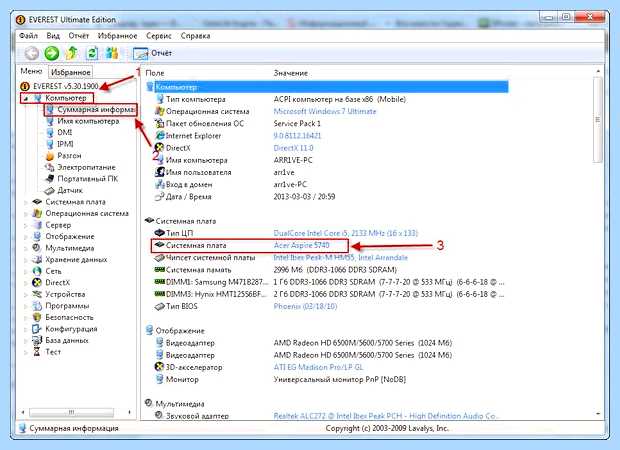Image resolution: width=620 pixels, height=450 pixels.
Task: Click the Программы tree icon
Action: 37,306
